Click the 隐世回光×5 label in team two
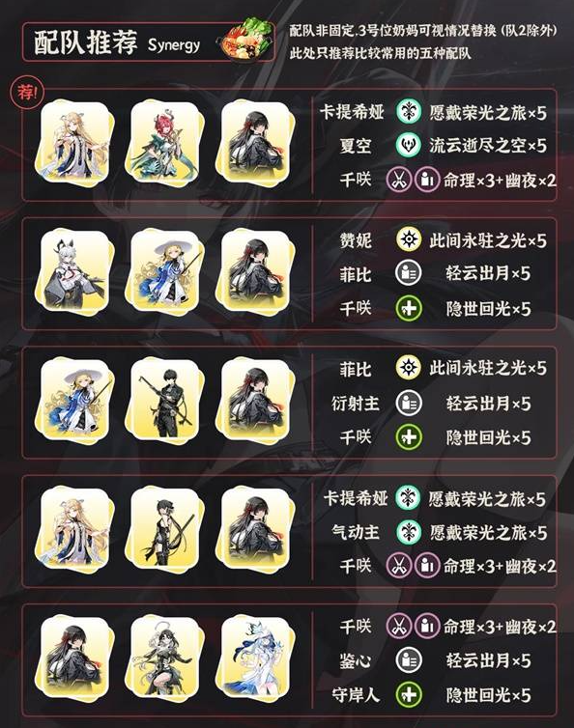The height and width of the screenshot is (728, 574). tap(489, 309)
